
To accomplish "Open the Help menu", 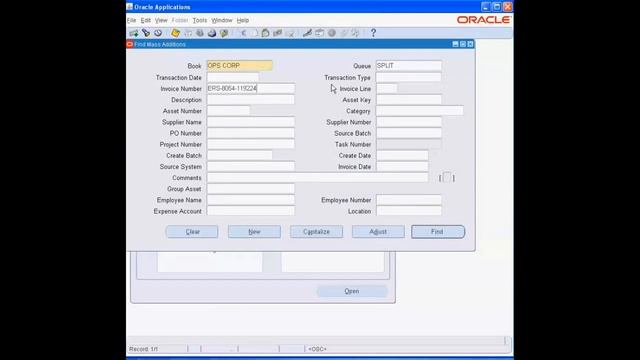I will click(x=243, y=20).
